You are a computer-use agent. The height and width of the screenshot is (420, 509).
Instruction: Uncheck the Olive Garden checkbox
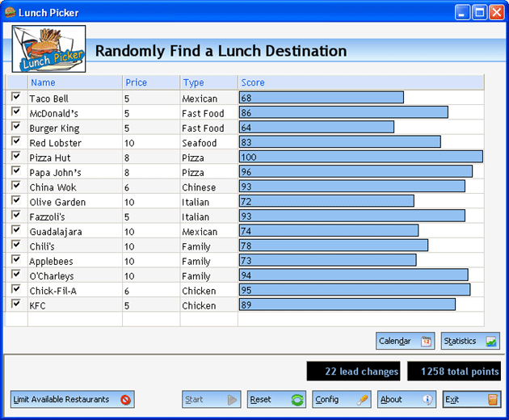tap(16, 200)
